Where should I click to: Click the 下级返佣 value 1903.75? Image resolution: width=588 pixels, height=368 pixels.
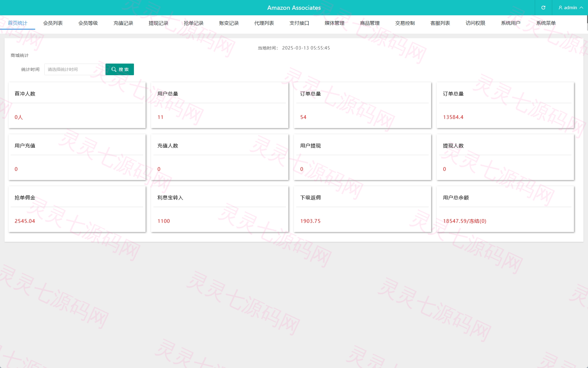coord(310,221)
